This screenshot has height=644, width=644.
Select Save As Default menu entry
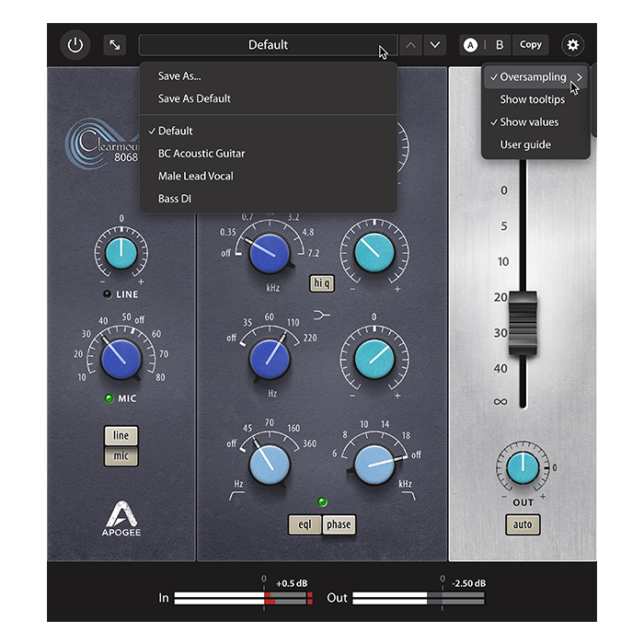[x=194, y=98]
